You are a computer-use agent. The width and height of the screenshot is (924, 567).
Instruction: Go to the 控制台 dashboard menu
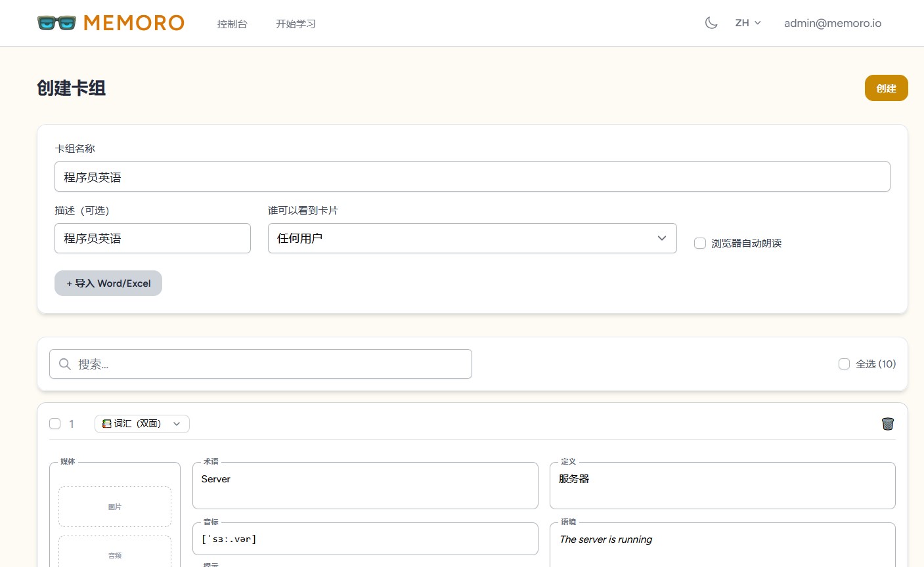coord(232,24)
